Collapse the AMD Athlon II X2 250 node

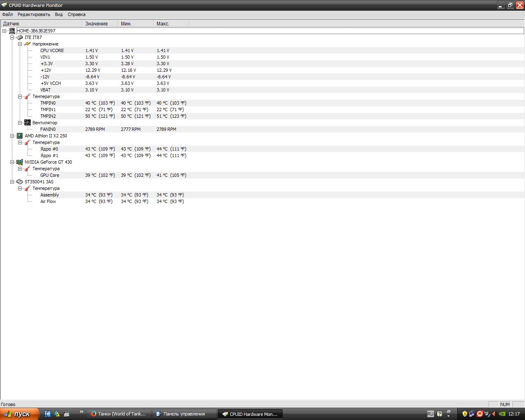click(12, 136)
